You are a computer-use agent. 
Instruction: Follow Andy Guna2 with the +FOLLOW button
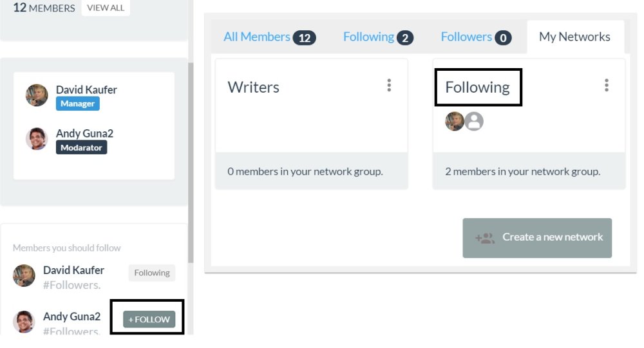click(x=149, y=319)
